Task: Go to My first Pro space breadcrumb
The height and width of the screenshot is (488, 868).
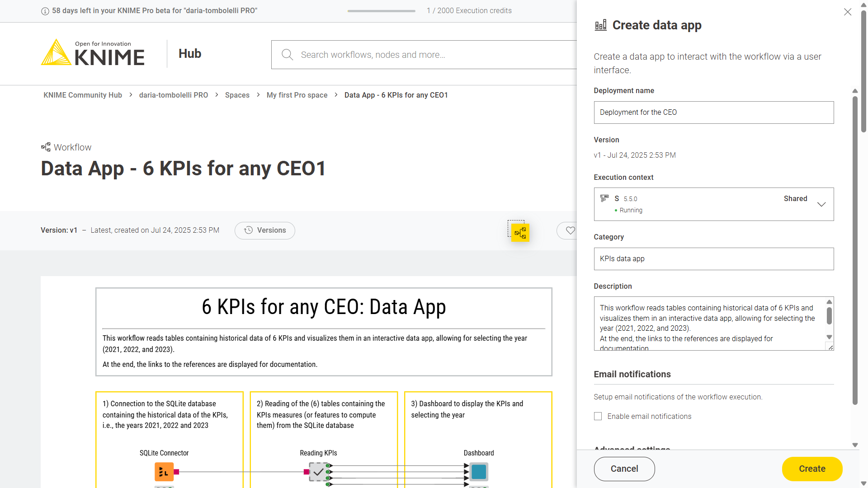Action: (297, 95)
